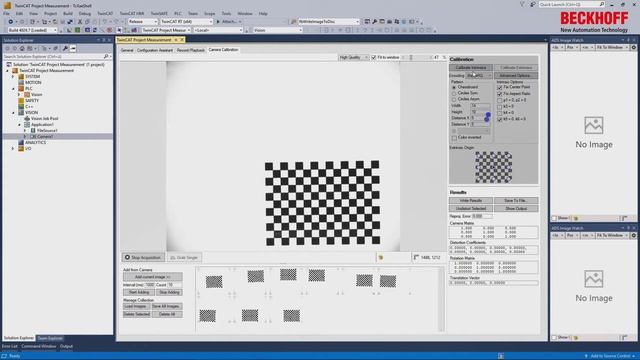Click the Home icon in Solution Explorer
Viewport: 640px width, 360px height.
point(22,48)
